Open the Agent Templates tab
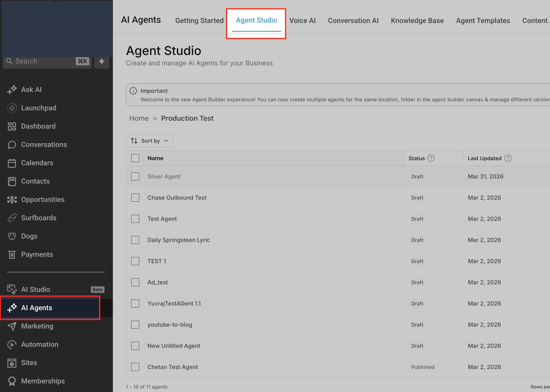Viewport: 550px width, 392px height. [x=483, y=21]
